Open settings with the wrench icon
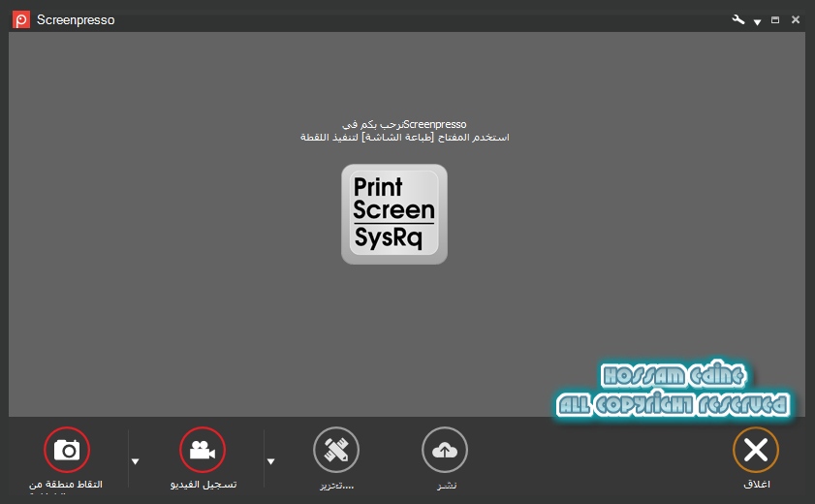 click(738, 19)
